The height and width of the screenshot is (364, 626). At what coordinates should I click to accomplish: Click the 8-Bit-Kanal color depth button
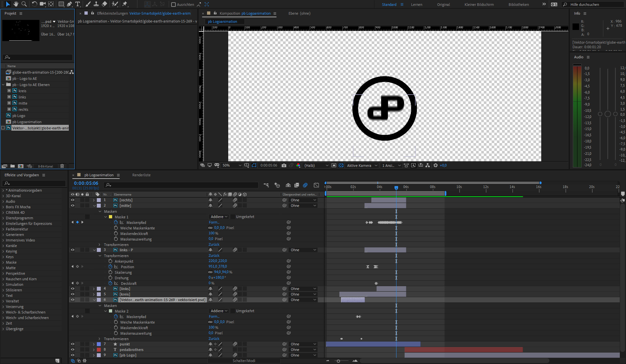pos(45,166)
